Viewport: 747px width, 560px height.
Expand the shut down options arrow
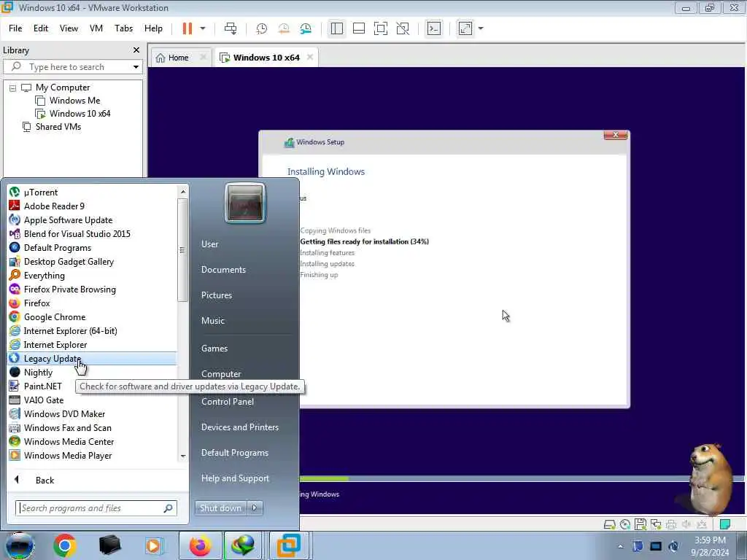point(255,508)
